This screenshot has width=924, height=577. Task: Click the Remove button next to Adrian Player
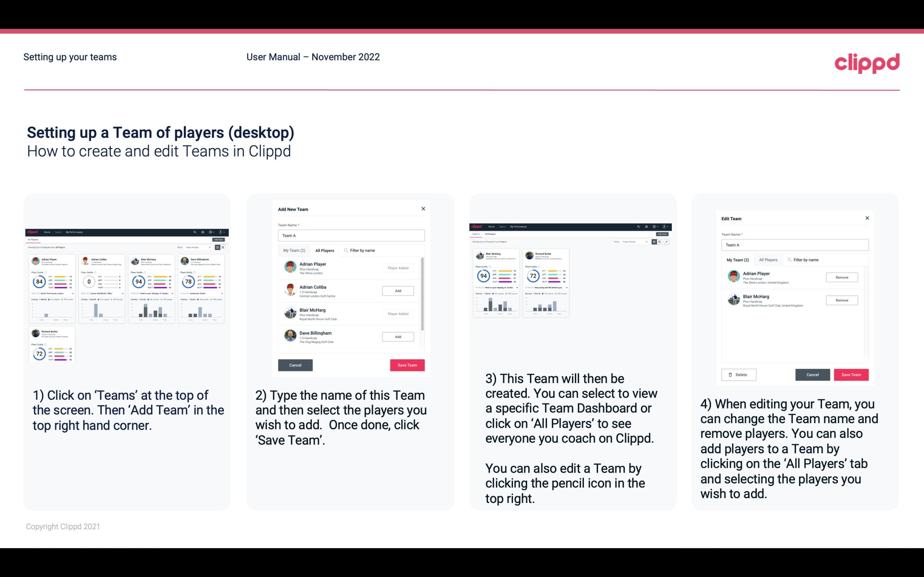pyautogui.click(x=841, y=277)
